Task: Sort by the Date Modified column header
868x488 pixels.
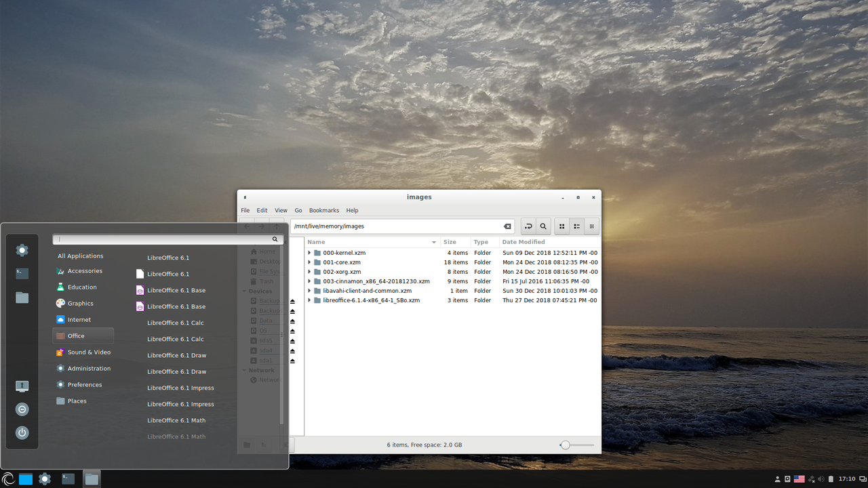Action: 549,242
